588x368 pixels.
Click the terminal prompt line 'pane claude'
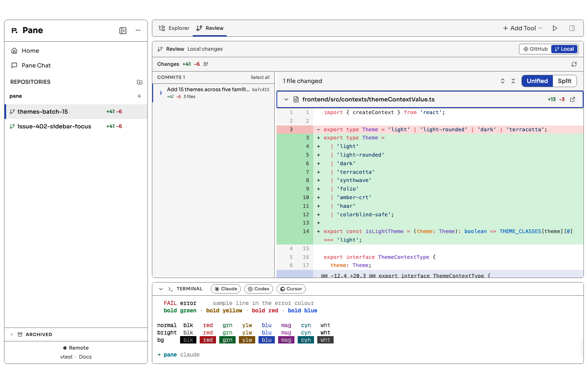(x=178, y=355)
